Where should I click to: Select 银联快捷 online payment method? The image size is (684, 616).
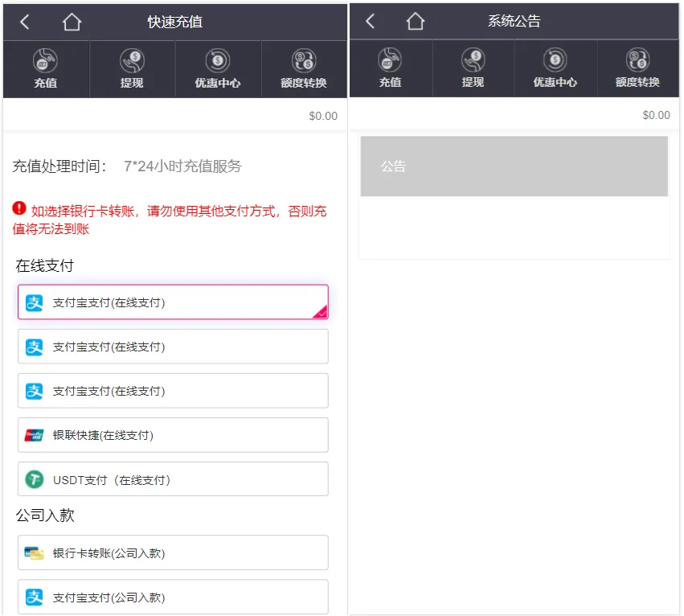tap(173, 435)
